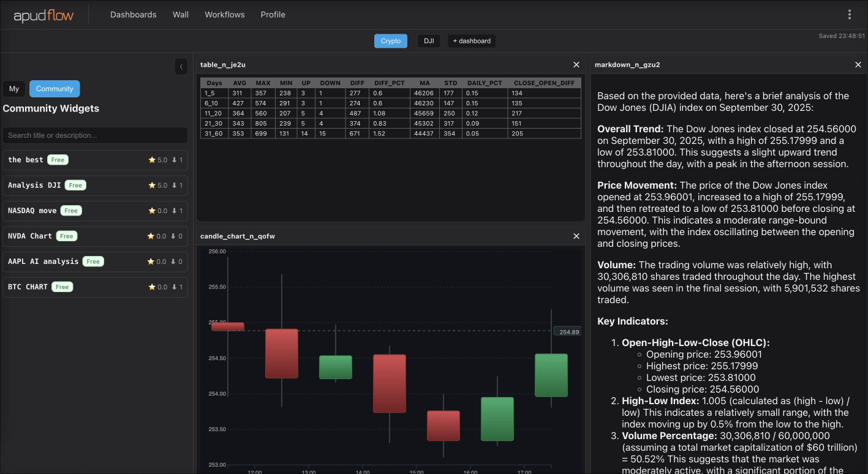Select the "Community" widgets filter
Screen dimensions: 868x474
[x=55, y=88]
